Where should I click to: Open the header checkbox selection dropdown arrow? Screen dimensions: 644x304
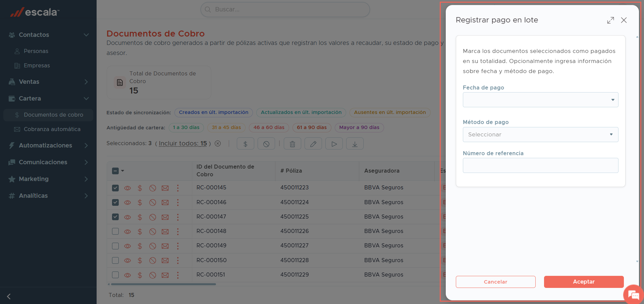(123, 171)
